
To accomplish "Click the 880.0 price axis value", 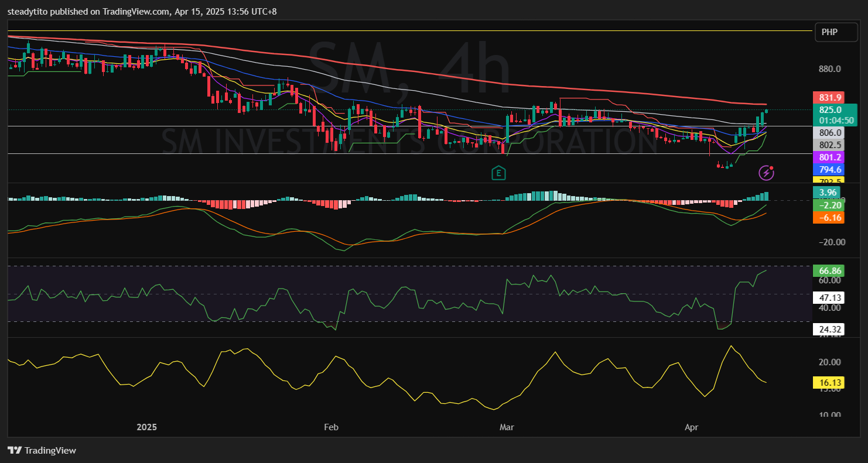I will (830, 68).
